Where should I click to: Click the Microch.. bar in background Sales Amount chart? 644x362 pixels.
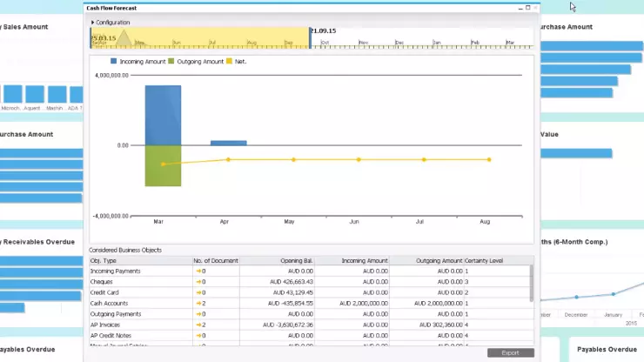13,94
